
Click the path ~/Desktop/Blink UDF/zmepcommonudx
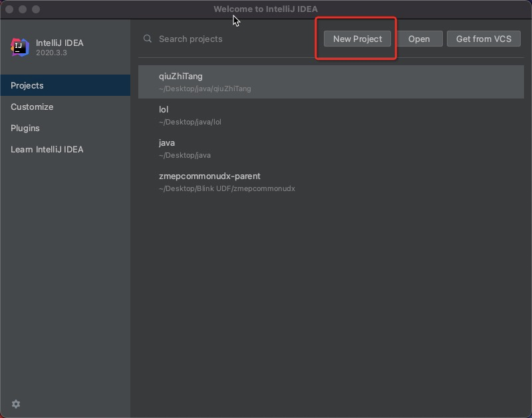click(x=227, y=188)
